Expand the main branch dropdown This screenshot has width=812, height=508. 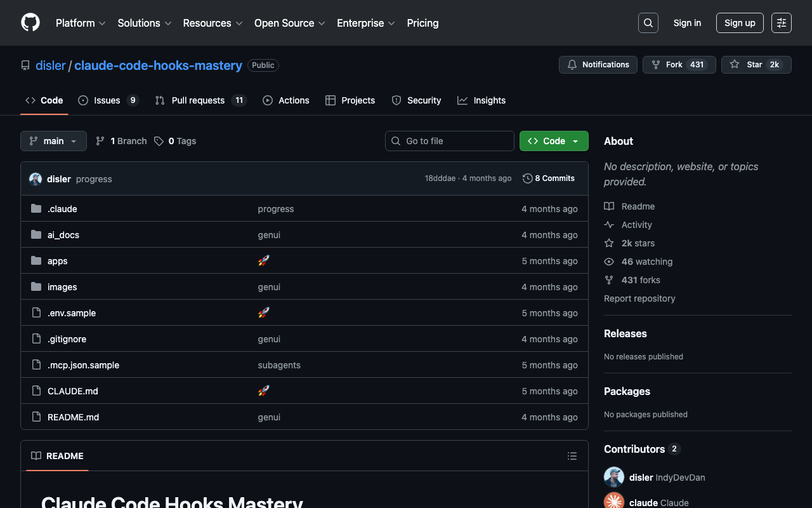(x=53, y=141)
